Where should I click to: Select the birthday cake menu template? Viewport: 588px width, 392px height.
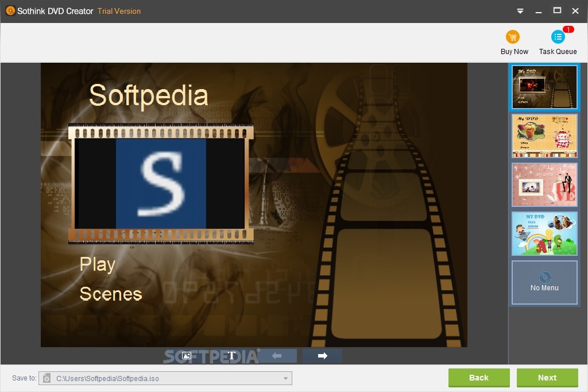pos(544,136)
